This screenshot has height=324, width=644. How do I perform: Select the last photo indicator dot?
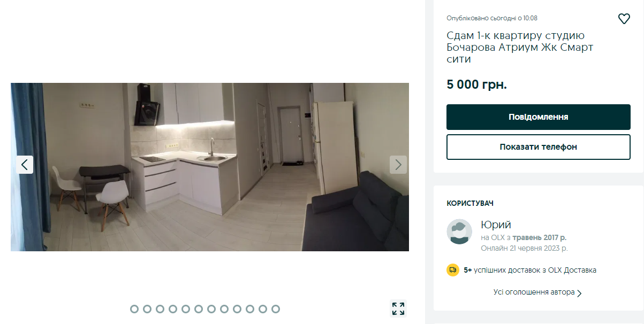point(276,309)
